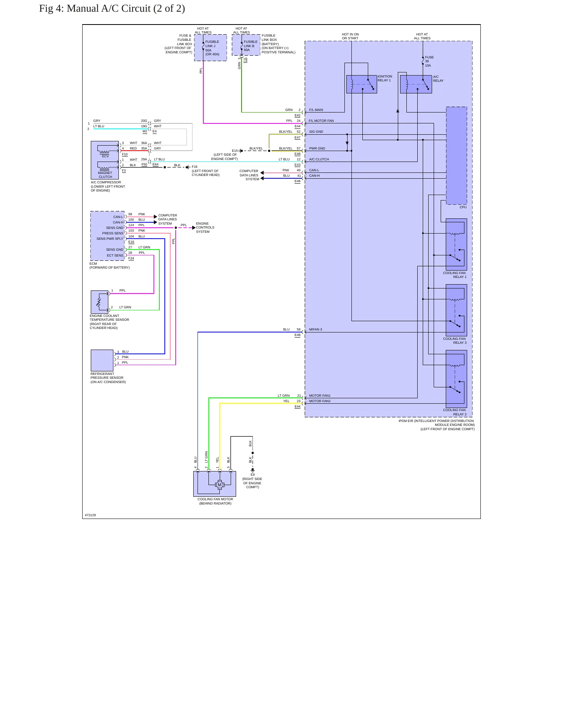
Task: Click the Cooling Fan Relay 2 box
Action: click(456, 379)
